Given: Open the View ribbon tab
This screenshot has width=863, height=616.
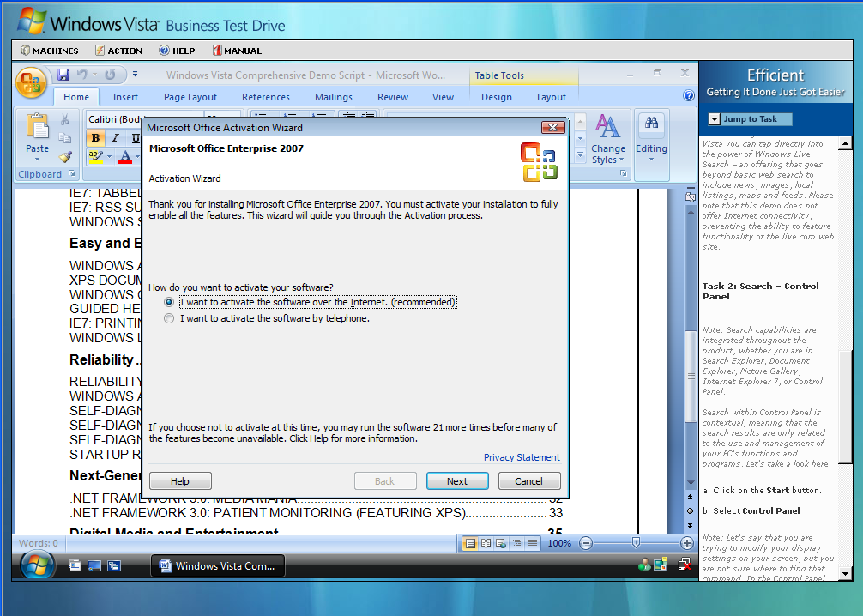Looking at the screenshot, I should [443, 97].
